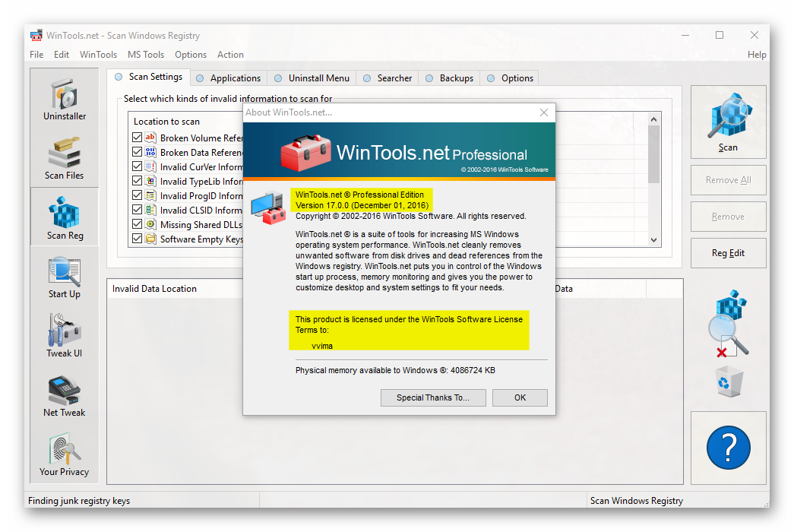
Task: Go to the Backups tab
Action: [450, 78]
